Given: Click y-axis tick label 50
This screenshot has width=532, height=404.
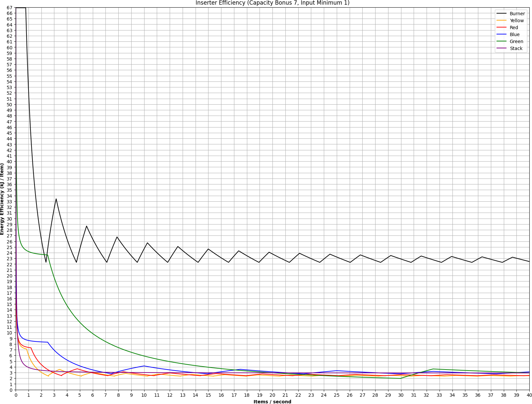Looking at the screenshot, I should tap(10, 105).
